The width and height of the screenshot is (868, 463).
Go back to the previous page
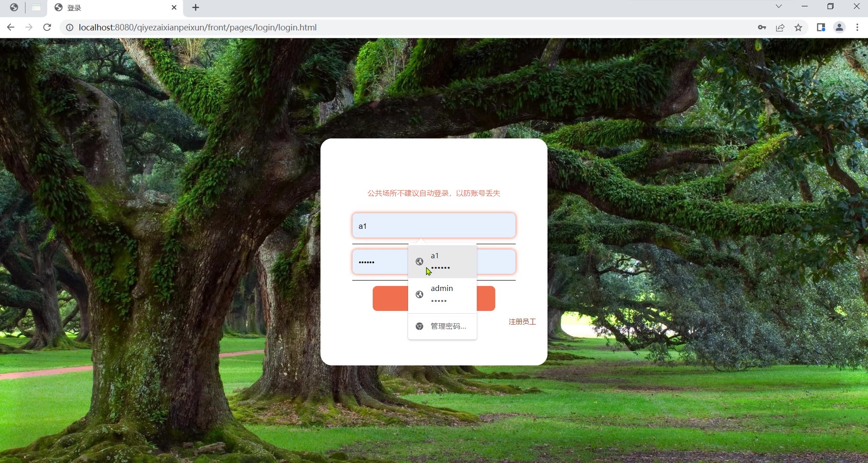(10, 27)
